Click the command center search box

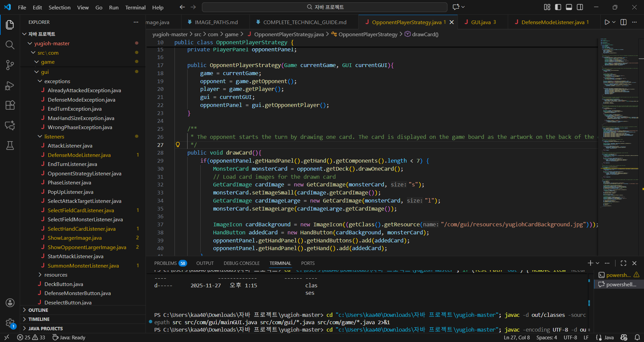325,7
